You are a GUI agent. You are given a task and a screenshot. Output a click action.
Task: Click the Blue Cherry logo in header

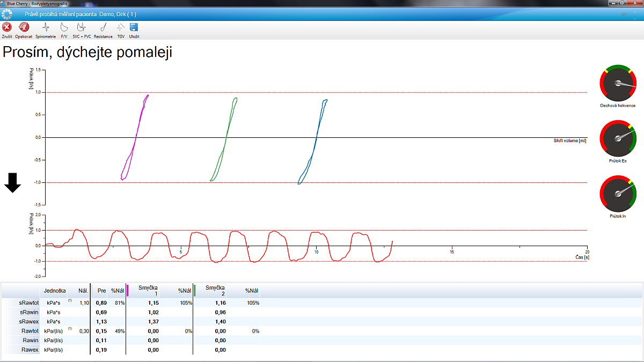click(7, 13)
